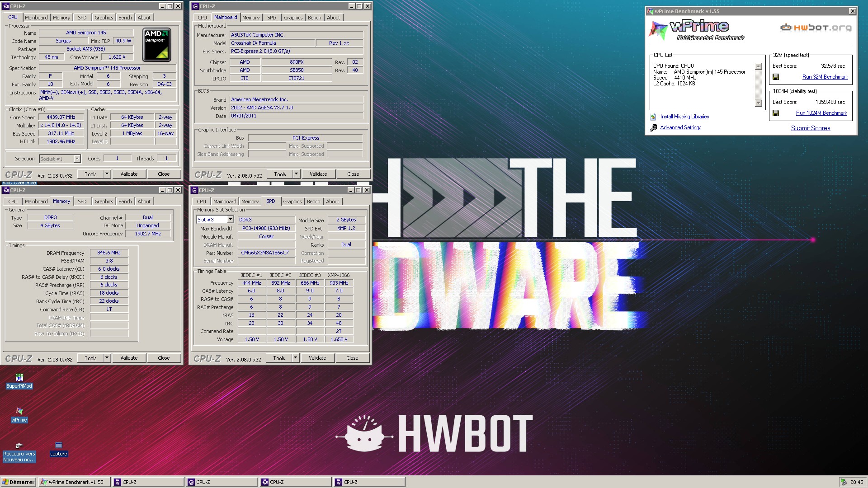Open the Submit Scores link
This screenshot has height=488, width=868.
(x=811, y=128)
